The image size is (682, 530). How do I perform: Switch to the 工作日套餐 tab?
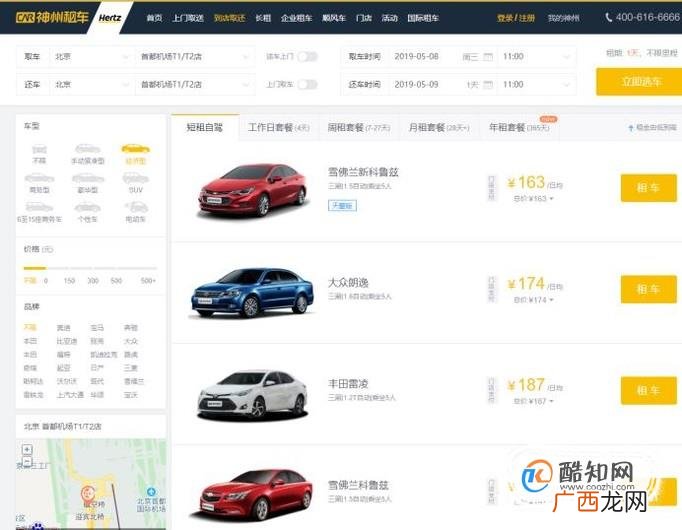[x=278, y=127]
